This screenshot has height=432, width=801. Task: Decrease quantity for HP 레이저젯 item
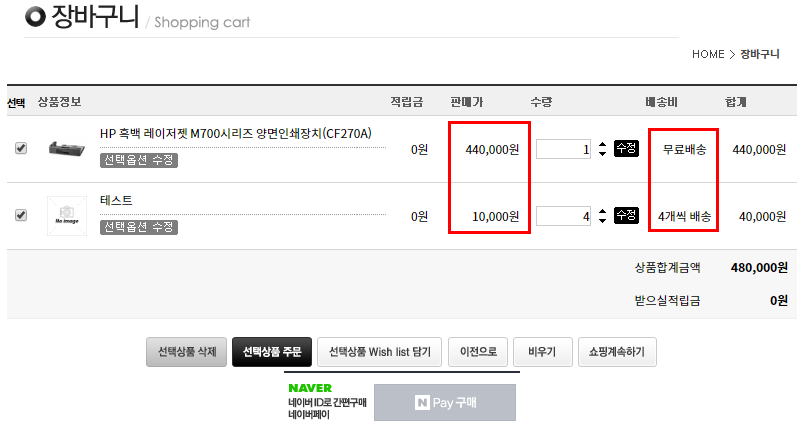point(602,154)
